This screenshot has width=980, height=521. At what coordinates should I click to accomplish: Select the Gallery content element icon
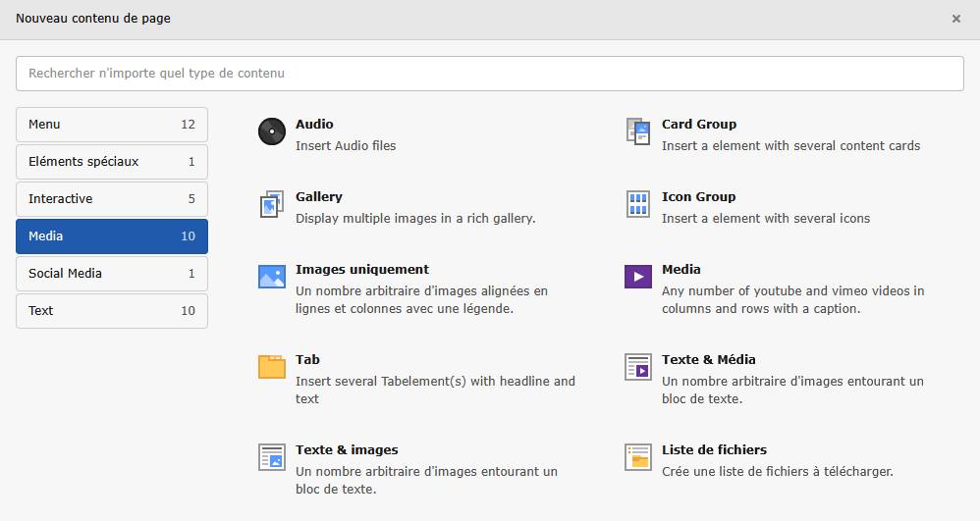point(272,204)
